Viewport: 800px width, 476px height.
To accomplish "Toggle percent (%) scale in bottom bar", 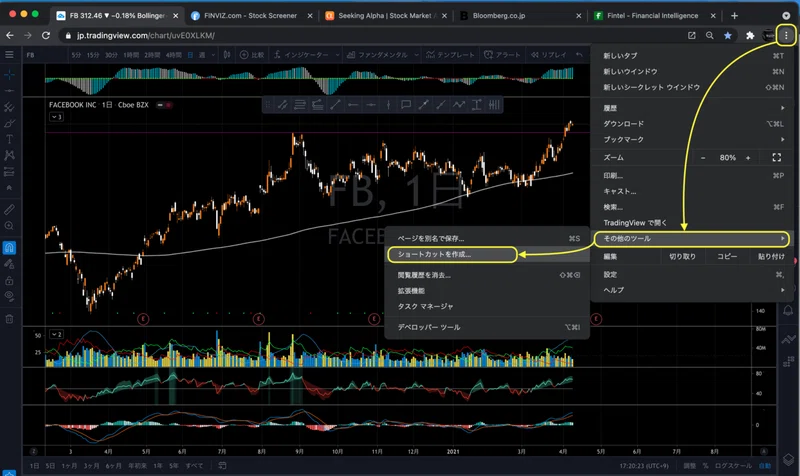I will click(x=705, y=466).
